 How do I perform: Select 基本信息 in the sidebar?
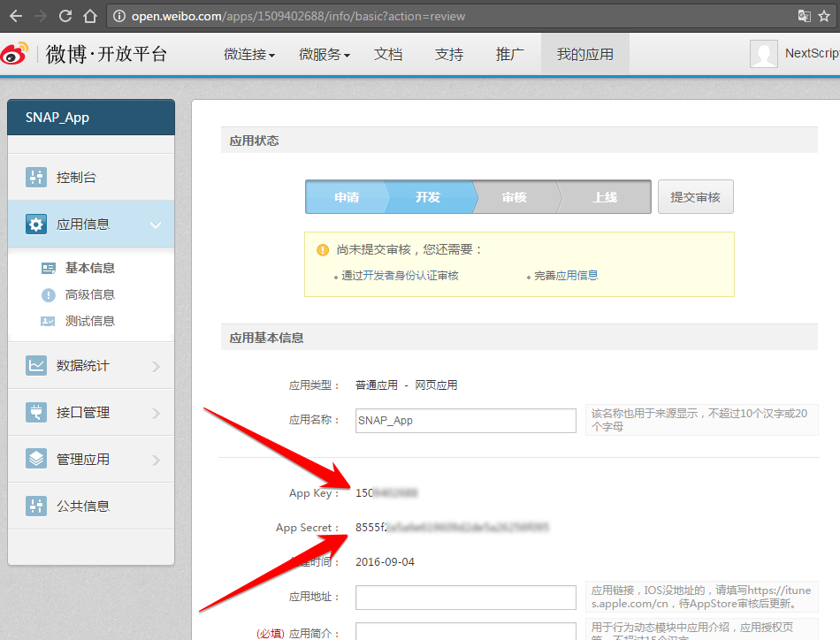90,268
